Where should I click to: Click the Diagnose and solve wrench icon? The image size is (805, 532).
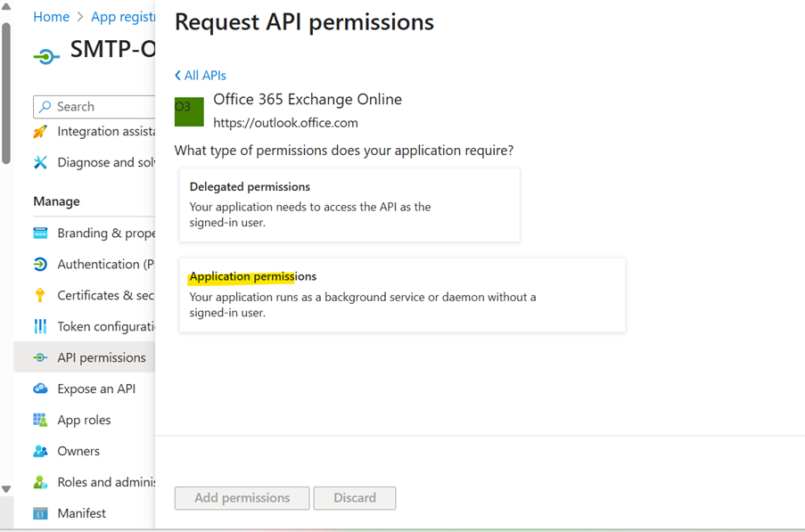click(40, 162)
